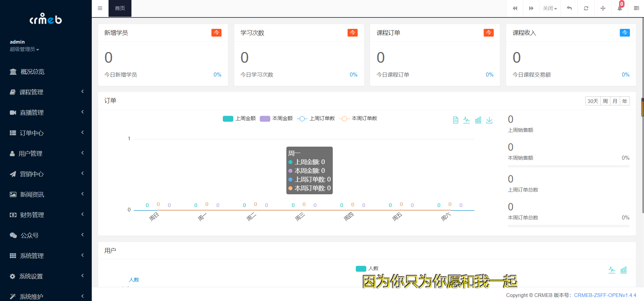Switch 订单 chart to line view
Screen dimensions: 644x301
(467, 120)
